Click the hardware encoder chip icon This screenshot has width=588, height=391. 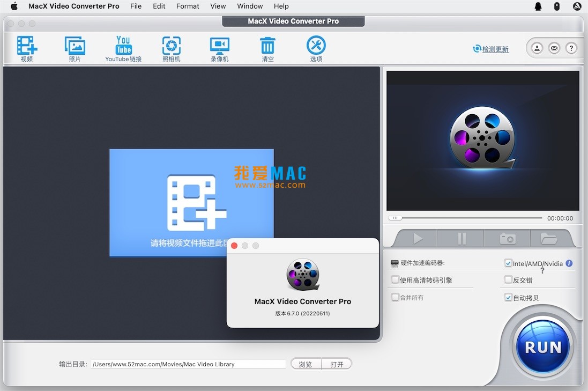[x=395, y=263]
